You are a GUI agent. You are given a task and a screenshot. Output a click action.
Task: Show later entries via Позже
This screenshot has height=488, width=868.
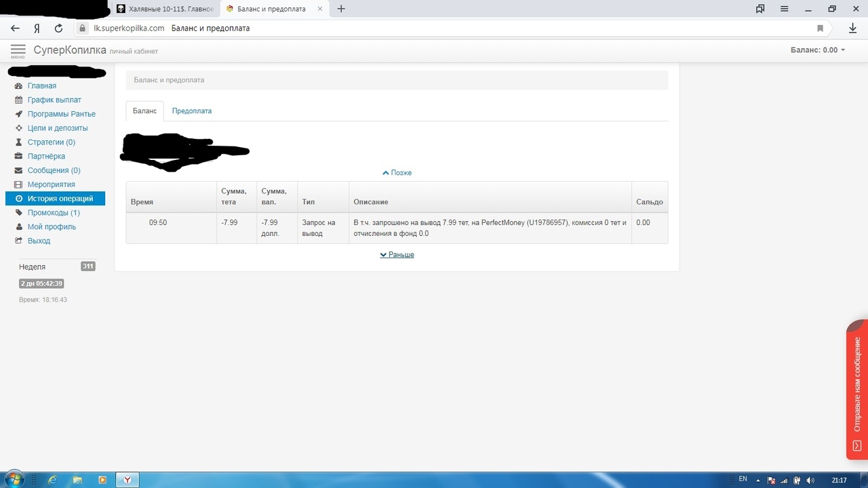point(397,173)
